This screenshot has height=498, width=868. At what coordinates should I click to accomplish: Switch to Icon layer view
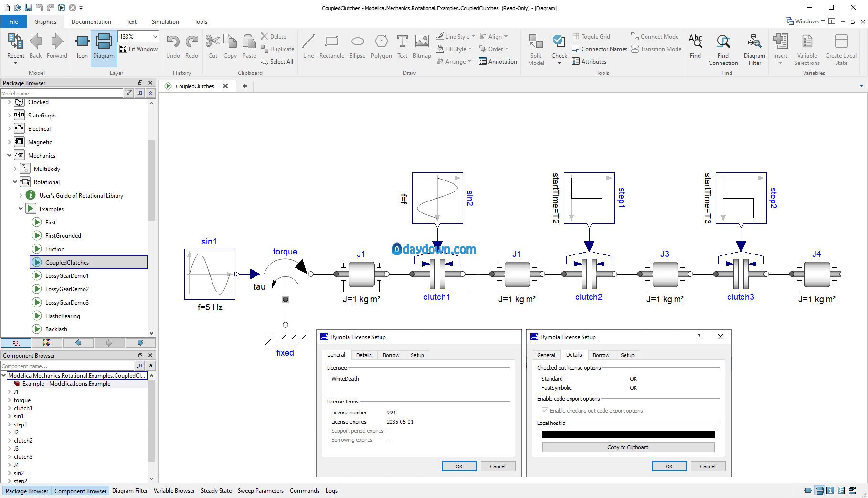pos(82,46)
